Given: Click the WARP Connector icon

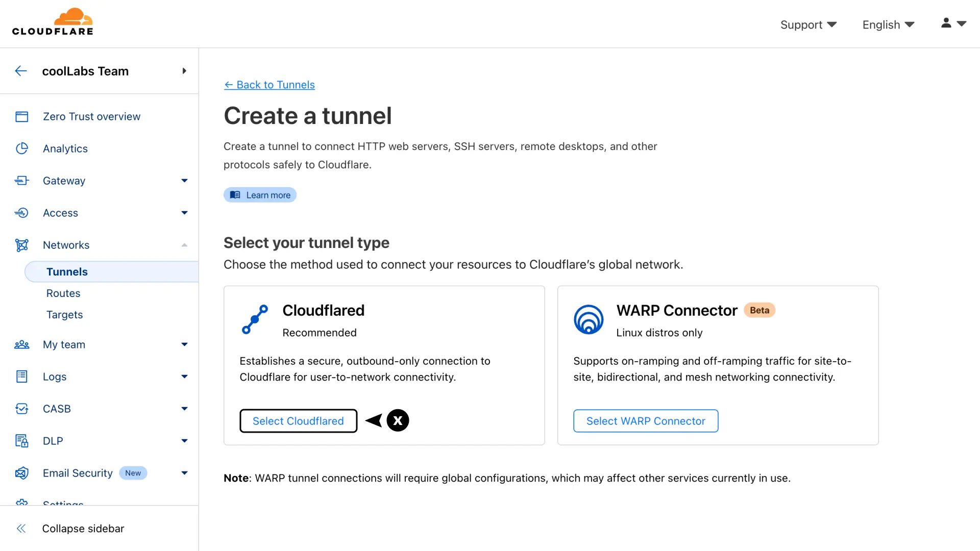Looking at the screenshot, I should tap(589, 320).
